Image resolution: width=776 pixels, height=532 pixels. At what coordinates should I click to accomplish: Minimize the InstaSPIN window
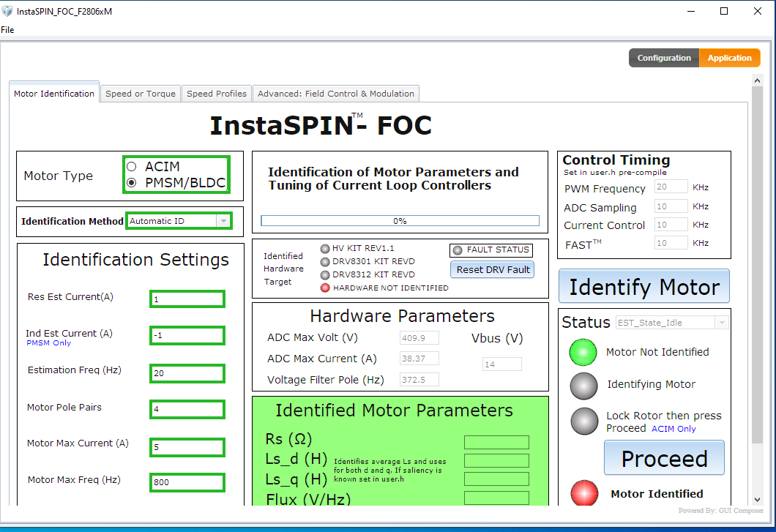pyautogui.click(x=691, y=11)
